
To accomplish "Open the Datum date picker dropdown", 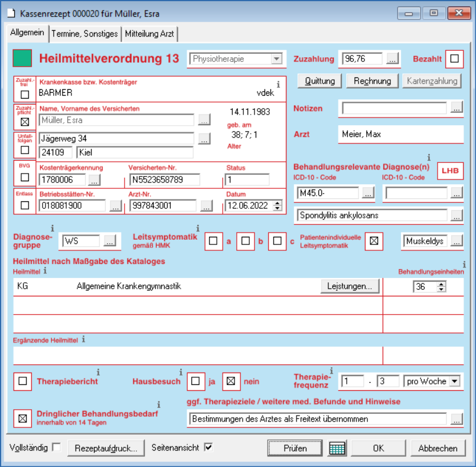I will 277,206.
